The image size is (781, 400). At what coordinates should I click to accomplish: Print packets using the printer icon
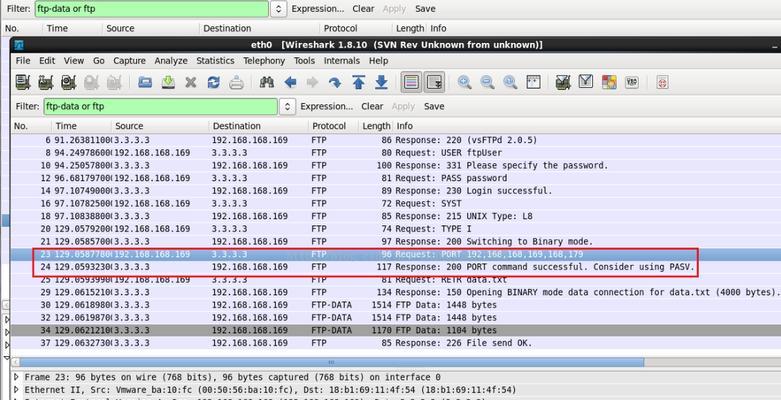pyautogui.click(x=237, y=82)
